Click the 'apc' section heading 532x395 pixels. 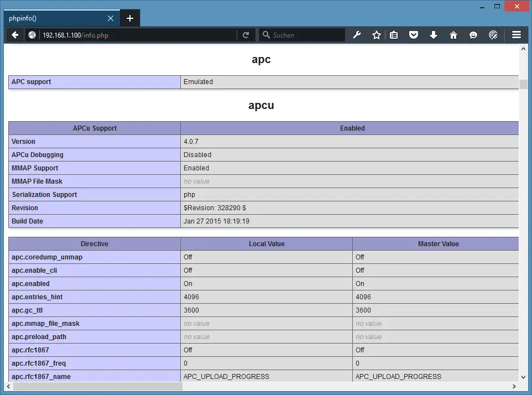[261, 59]
